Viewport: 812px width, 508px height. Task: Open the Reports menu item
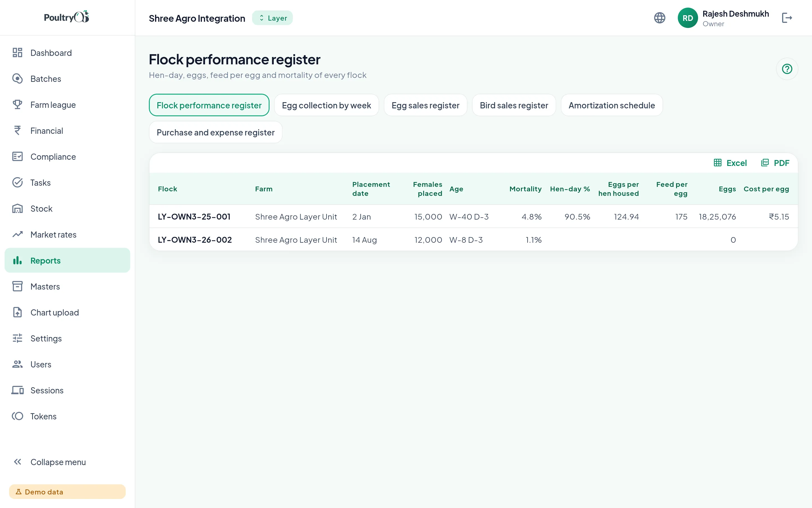[67, 260]
